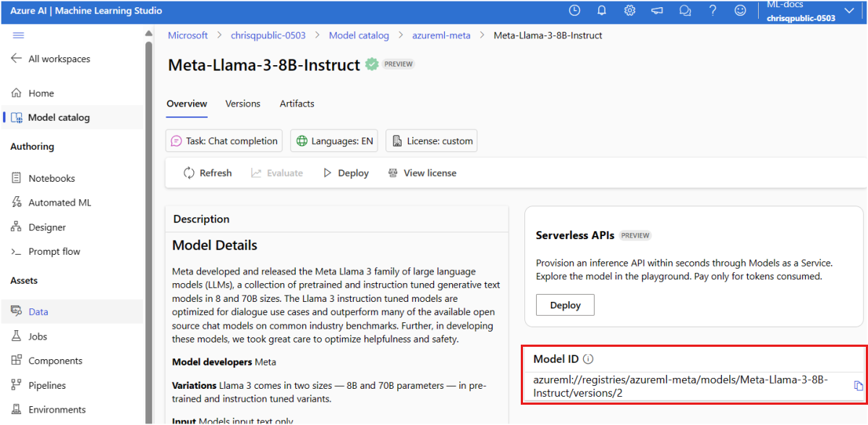Click Deploy button in Serverless APIs card
868x425 pixels.
coord(565,305)
